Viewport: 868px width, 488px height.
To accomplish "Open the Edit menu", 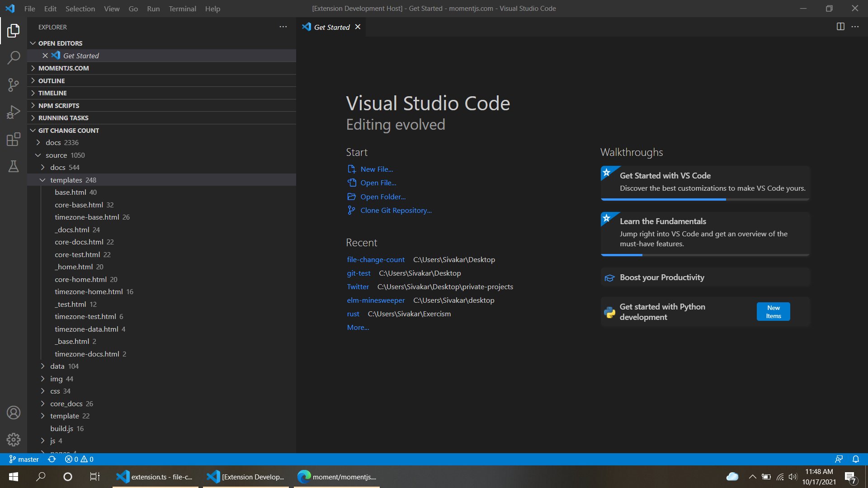I will (x=50, y=9).
